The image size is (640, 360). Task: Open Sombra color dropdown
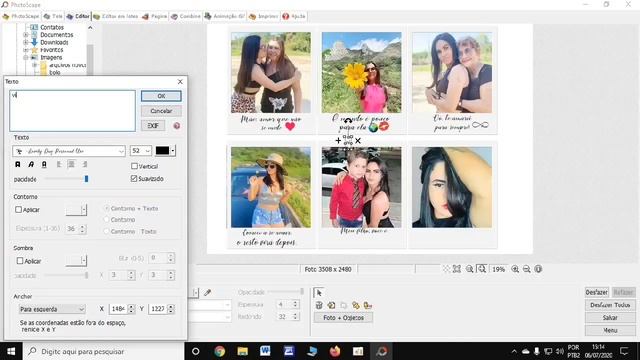point(84,260)
